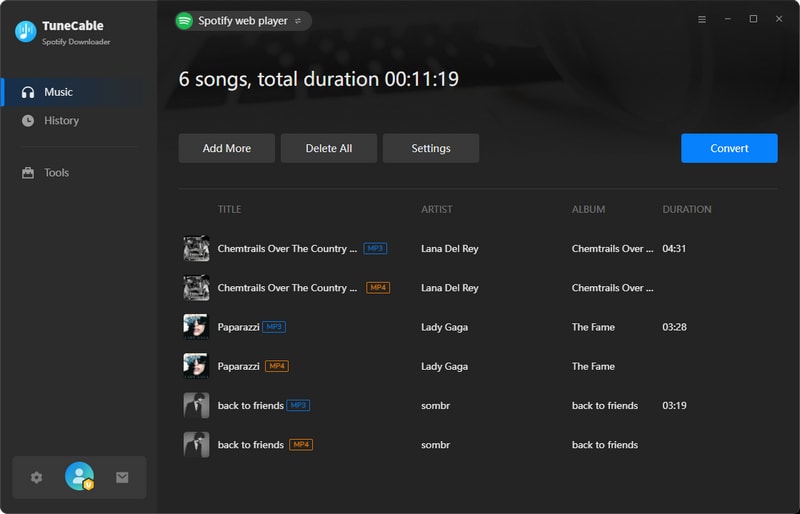Screen dimensions: 800x514
Task: Click the DURATION column header
Action: pyautogui.click(x=687, y=209)
